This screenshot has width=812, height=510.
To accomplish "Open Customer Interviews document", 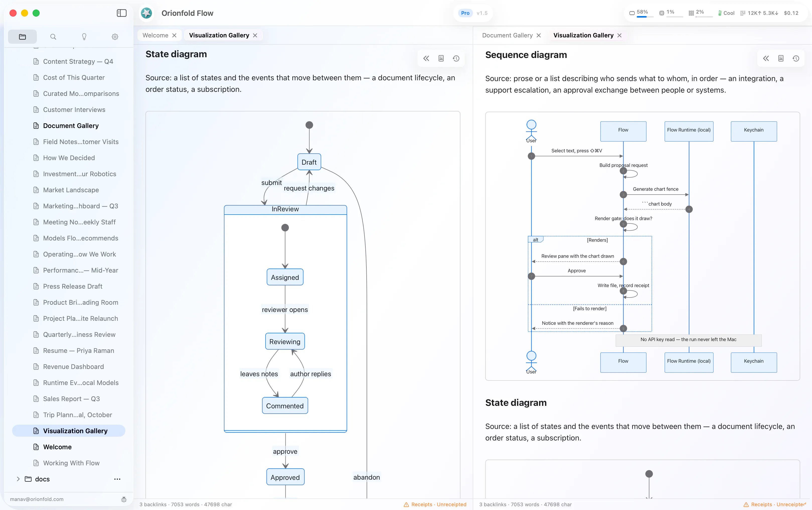I will click(69, 110).
